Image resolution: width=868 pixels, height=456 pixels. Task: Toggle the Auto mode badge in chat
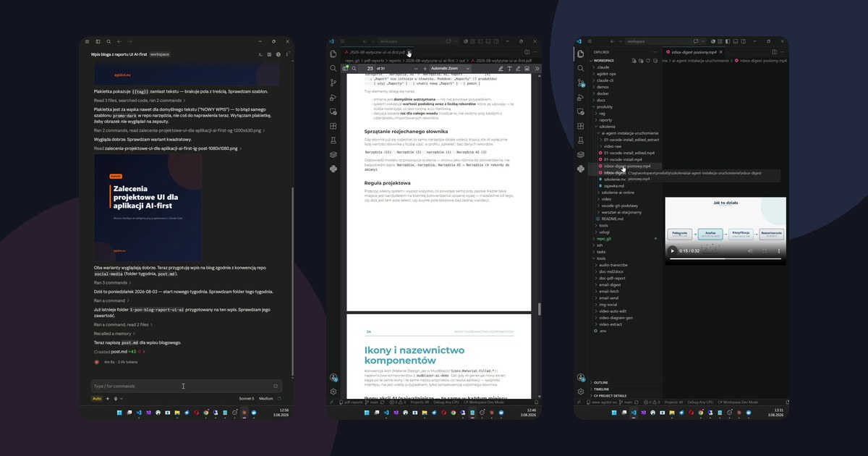[97, 398]
